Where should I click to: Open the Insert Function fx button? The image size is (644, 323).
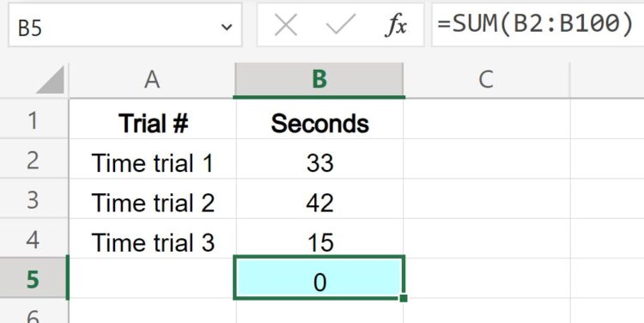point(396,27)
